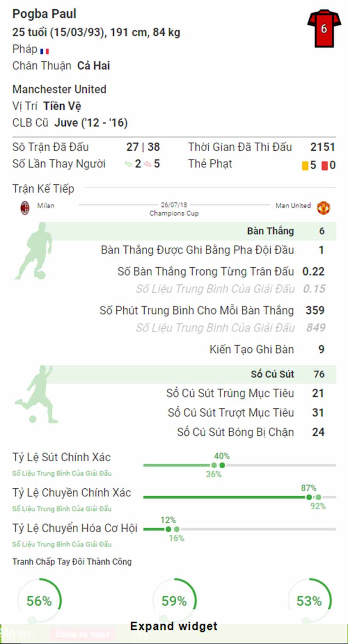
Task: Click the red substituted-out arrow icon
Action: pyautogui.click(x=147, y=165)
